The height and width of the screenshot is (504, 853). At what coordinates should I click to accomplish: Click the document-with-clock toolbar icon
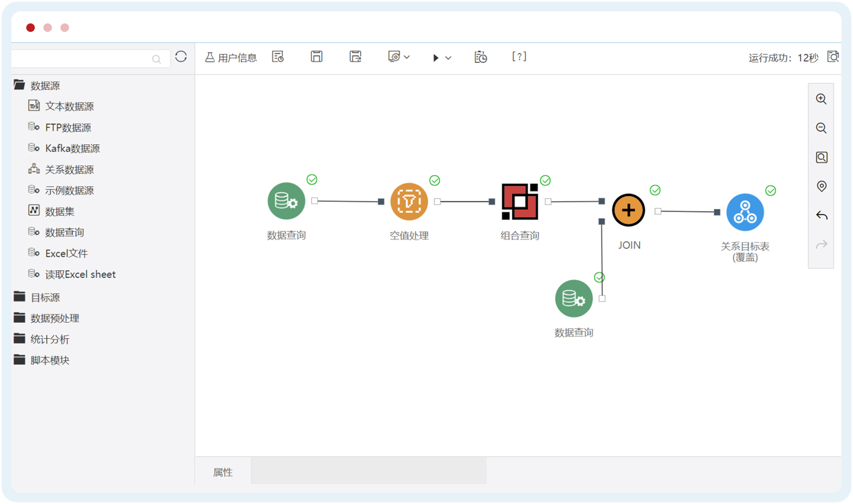click(278, 56)
